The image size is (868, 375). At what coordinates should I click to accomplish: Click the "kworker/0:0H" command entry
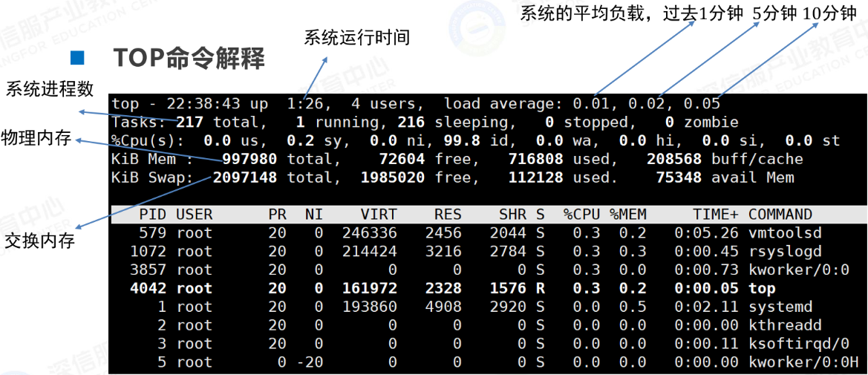pyautogui.click(x=804, y=362)
